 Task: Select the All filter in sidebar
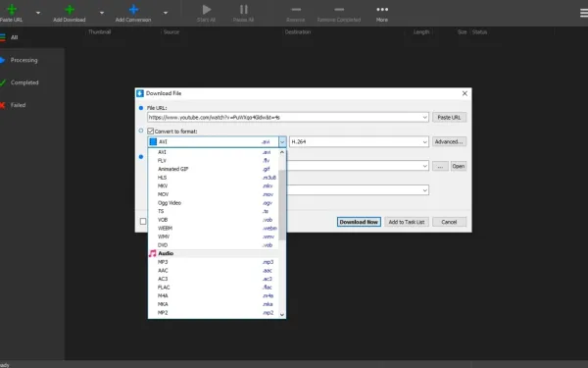click(x=32, y=37)
